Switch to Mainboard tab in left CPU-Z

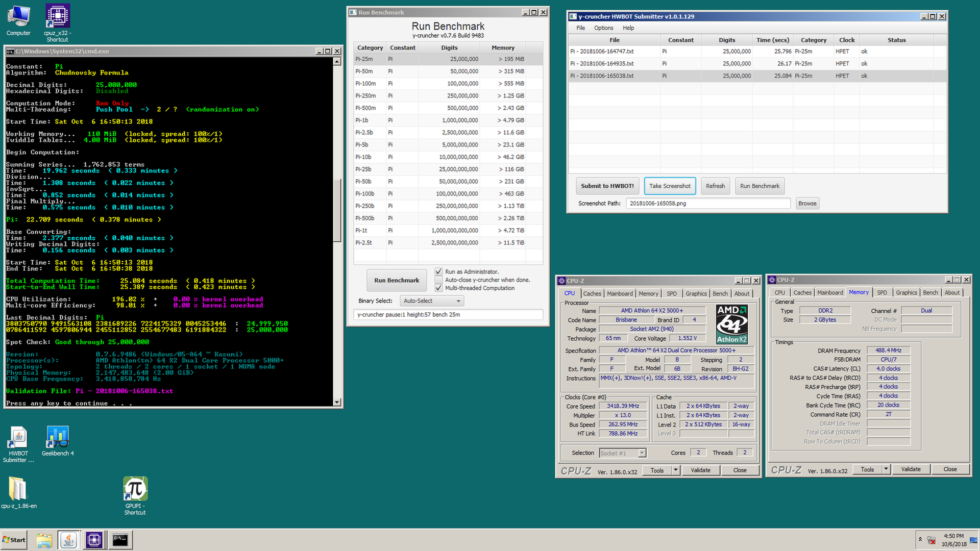620,293
